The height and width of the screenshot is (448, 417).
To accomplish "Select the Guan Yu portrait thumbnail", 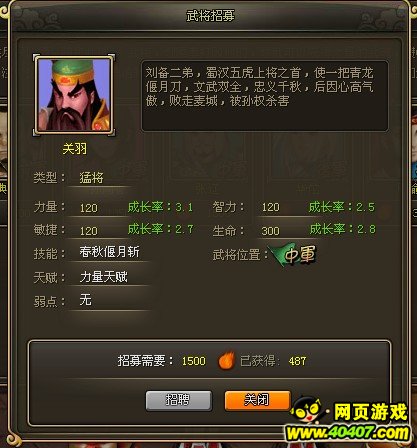I will [x=74, y=95].
